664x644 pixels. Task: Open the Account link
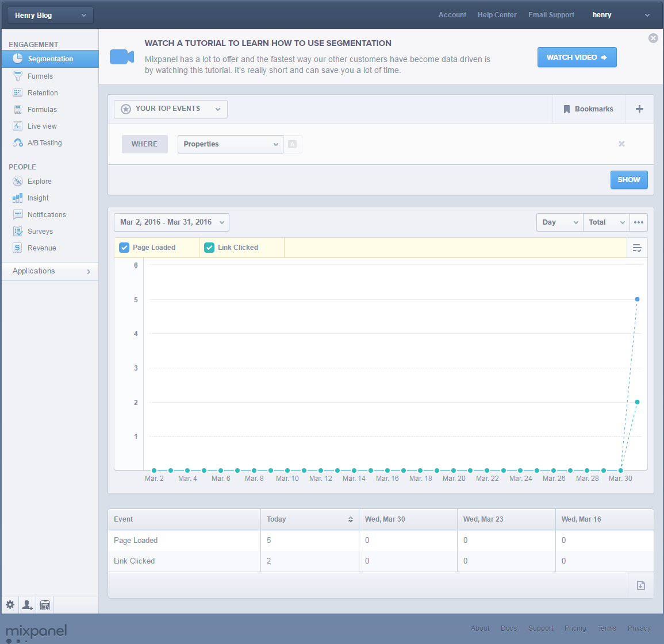pos(452,15)
